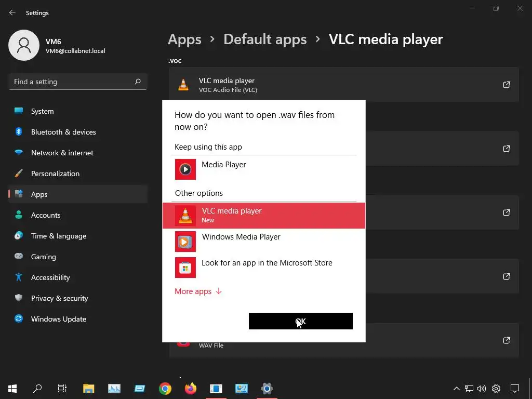
Task: Click the OK button in the dialog
Action: click(x=301, y=321)
